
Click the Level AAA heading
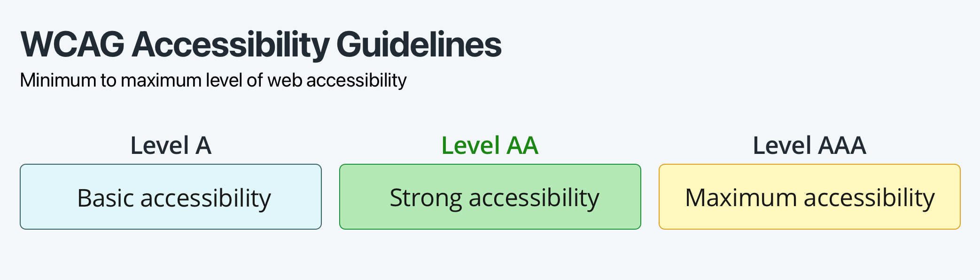point(809,145)
